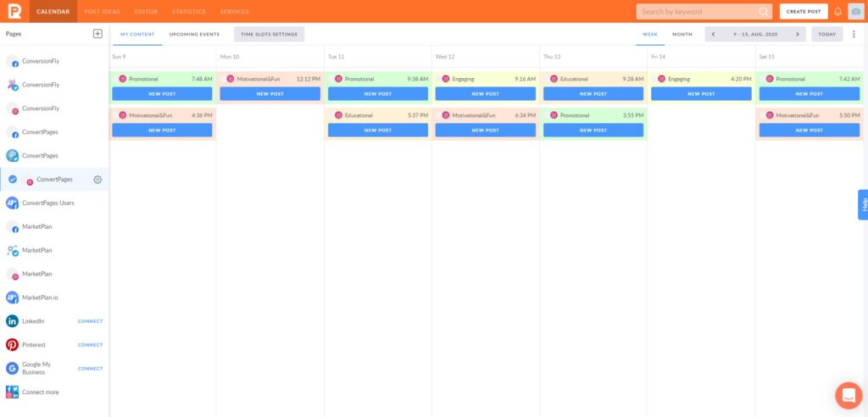
Task: Click New Post under Tuesday 9:38 AM Promotional
Action: click(378, 94)
